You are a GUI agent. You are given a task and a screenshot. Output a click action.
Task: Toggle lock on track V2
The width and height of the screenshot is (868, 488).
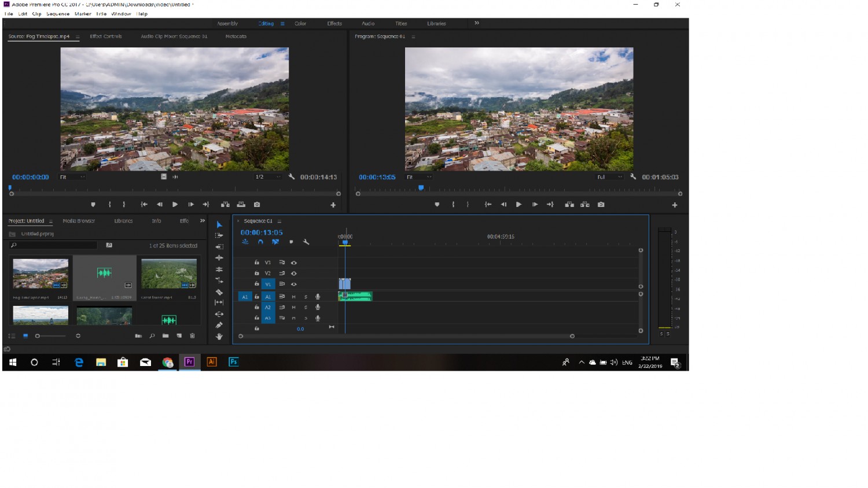pyautogui.click(x=257, y=273)
